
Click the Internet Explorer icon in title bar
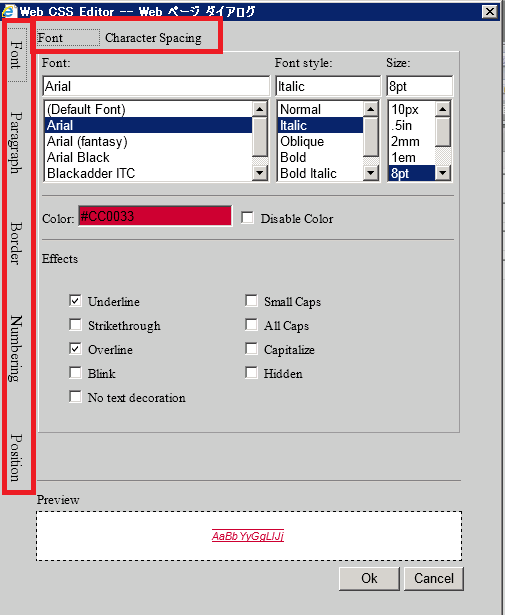9,11
